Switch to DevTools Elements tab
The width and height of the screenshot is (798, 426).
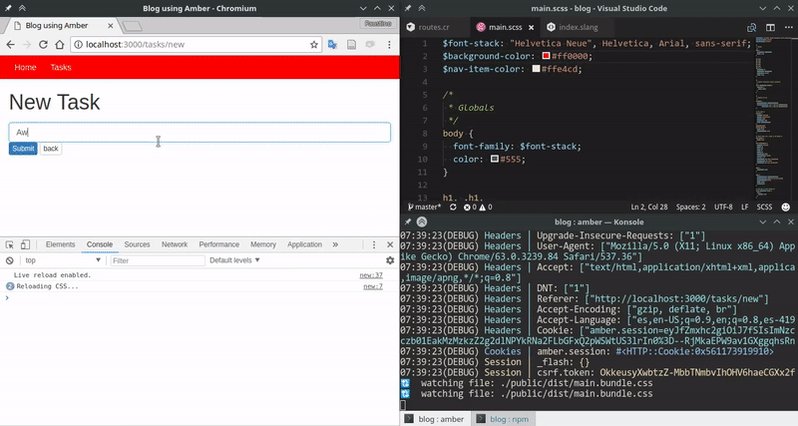pyautogui.click(x=60, y=245)
